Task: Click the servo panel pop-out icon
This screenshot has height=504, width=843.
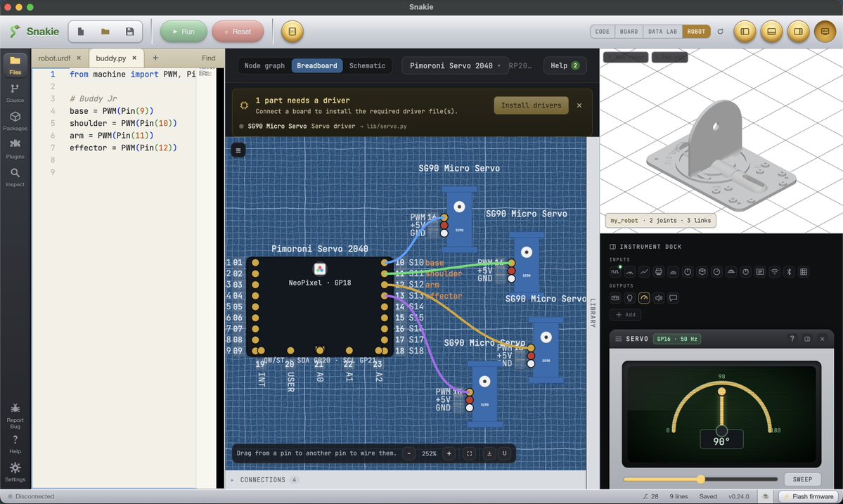Action: (807, 339)
